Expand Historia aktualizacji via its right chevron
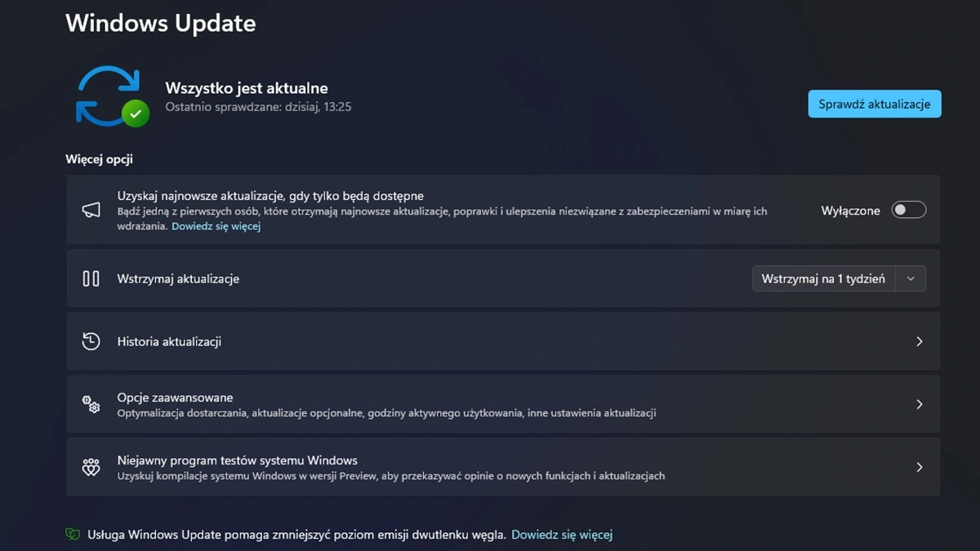The image size is (980, 551). tap(919, 342)
